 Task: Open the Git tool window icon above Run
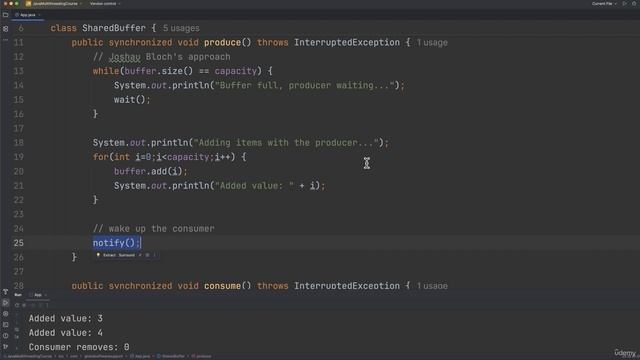tap(5, 292)
